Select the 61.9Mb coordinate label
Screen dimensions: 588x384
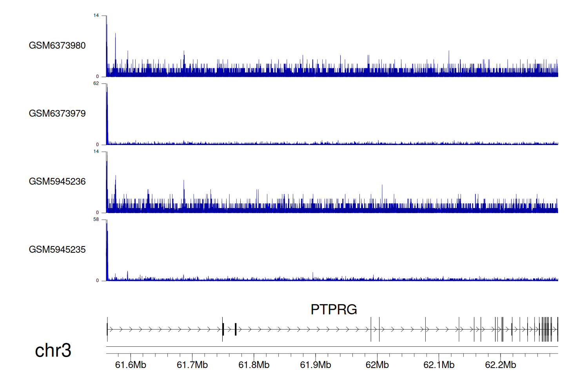click(x=316, y=365)
